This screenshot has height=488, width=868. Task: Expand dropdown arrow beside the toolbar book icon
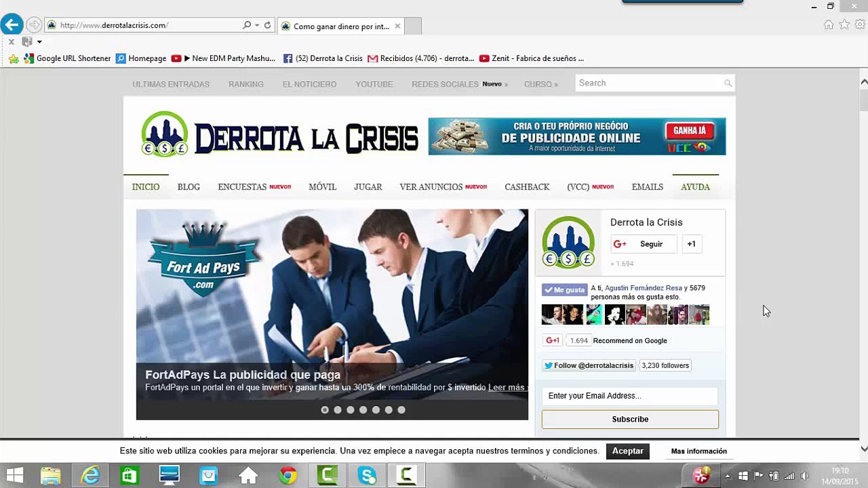[x=39, y=42]
